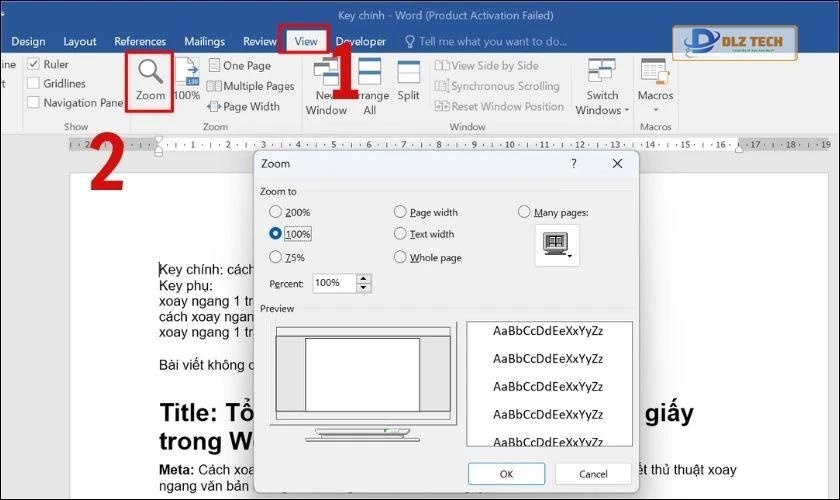Click Tell me what you want box

[x=493, y=41]
